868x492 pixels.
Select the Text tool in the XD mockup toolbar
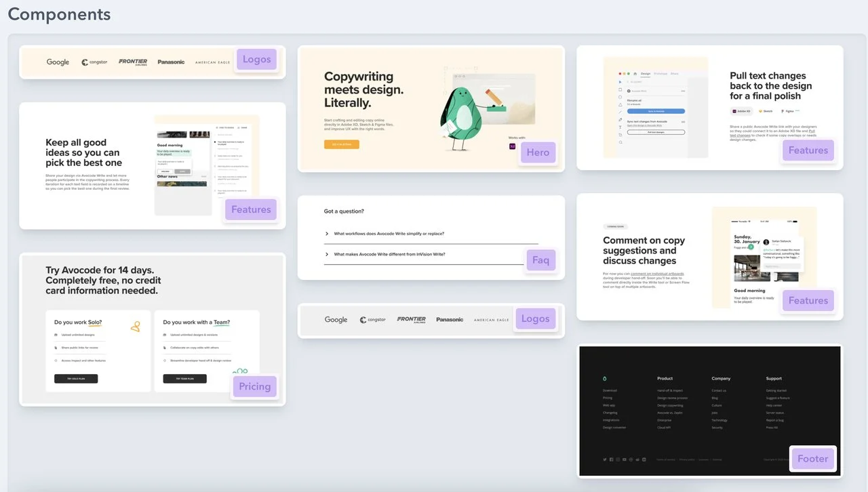click(x=620, y=127)
